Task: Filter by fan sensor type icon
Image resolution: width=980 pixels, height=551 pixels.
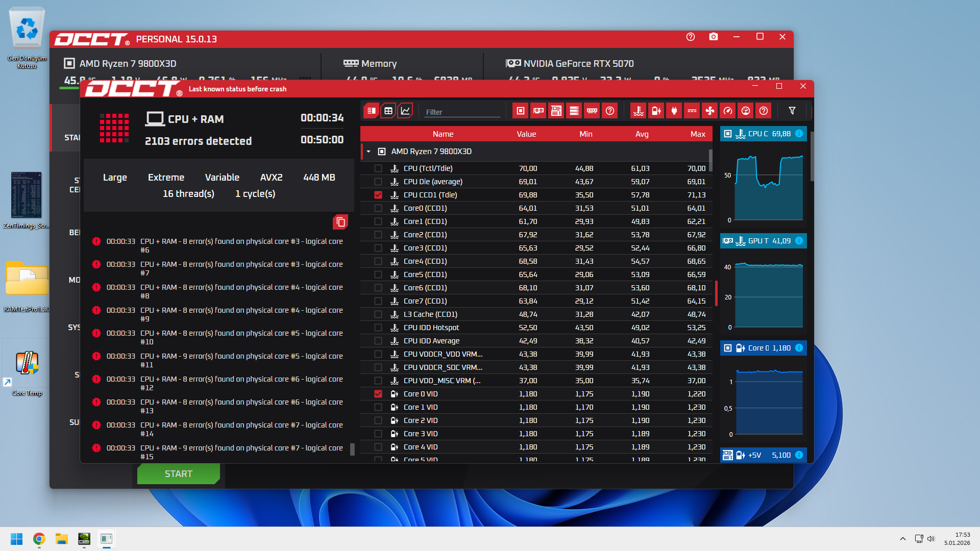Action: (710, 111)
